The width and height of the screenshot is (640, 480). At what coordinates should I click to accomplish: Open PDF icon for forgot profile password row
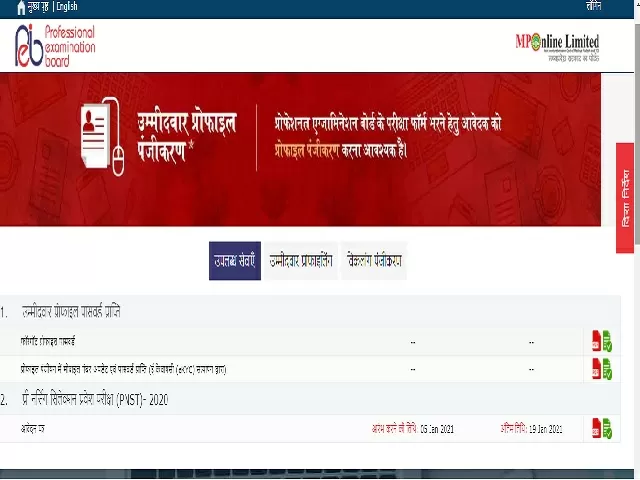(x=596, y=341)
